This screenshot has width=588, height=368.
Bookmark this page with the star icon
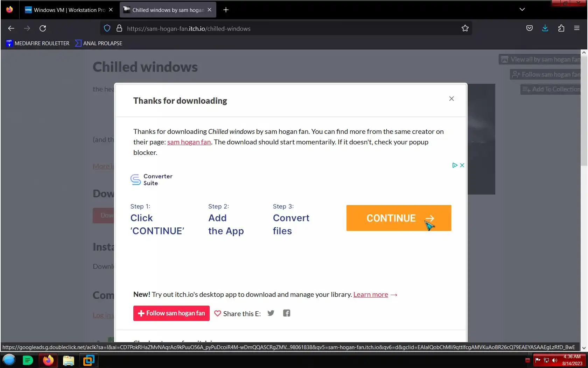[465, 28]
